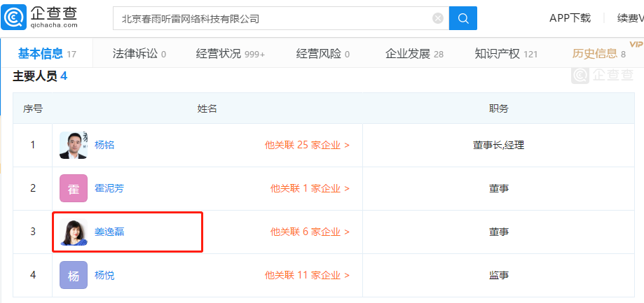Image resolution: width=644 pixels, height=303 pixels.
Task: Open the 姜逸磊 name link
Action: tap(109, 232)
